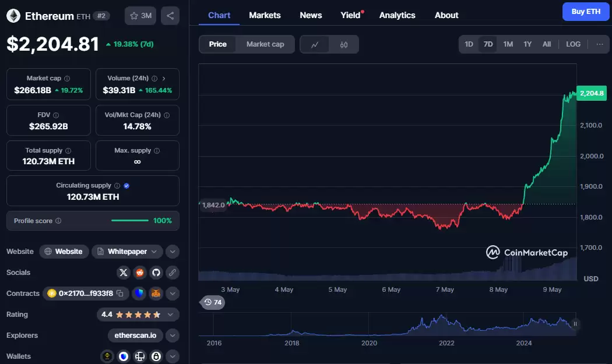
Task: Click contract address 0x2170...f933f8
Action: point(86,294)
